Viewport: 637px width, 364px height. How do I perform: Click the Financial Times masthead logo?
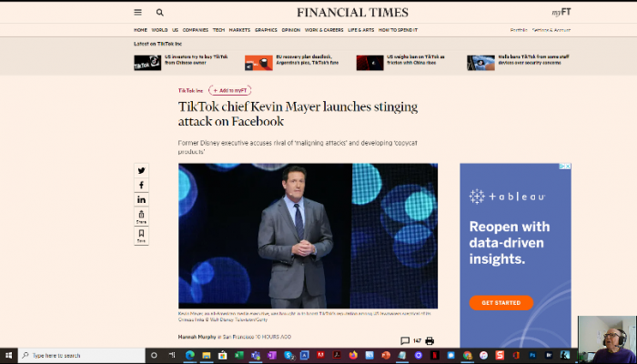coord(352,13)
